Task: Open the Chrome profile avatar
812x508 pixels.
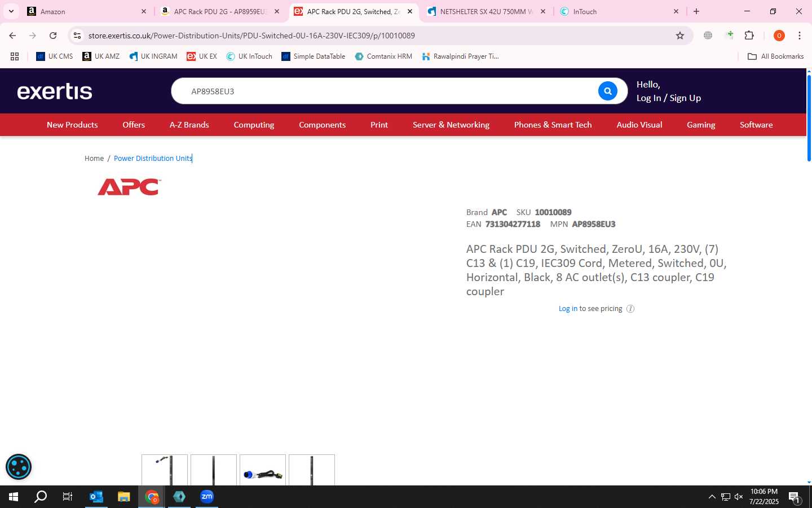Action: tap(779, 36)
